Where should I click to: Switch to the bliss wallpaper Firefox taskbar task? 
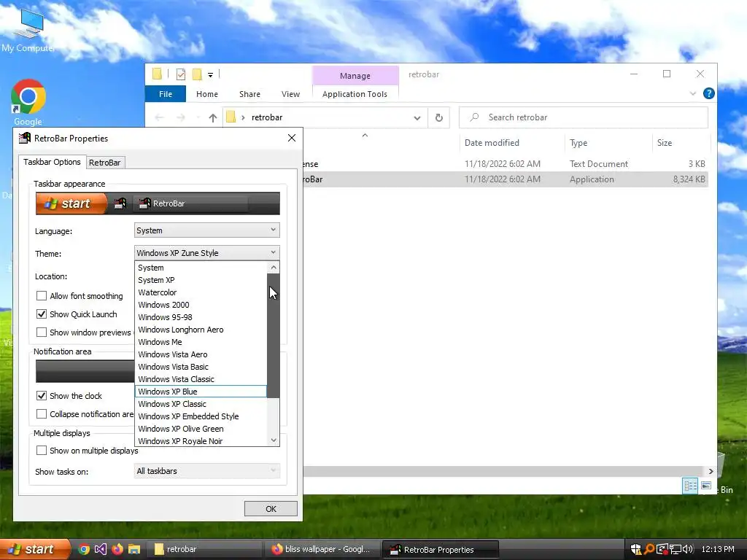[322, 549]
